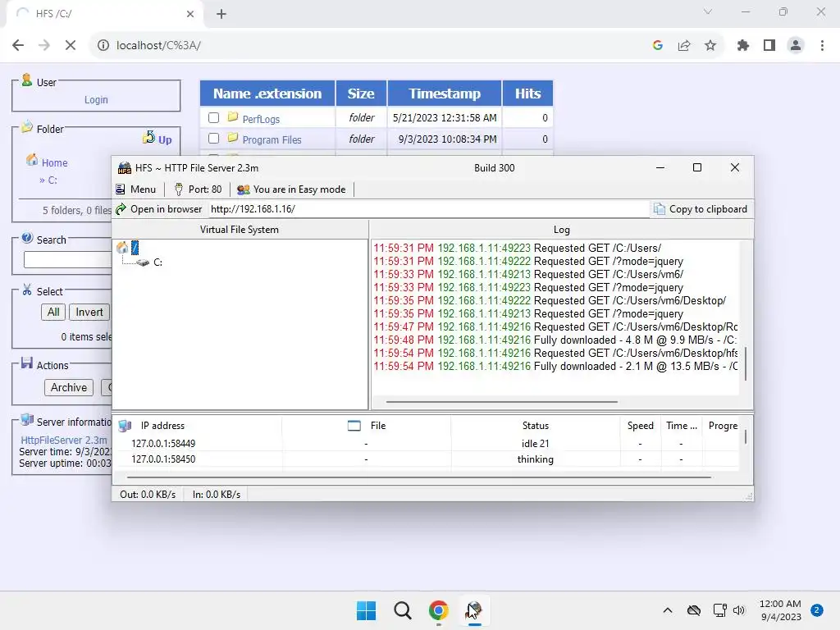Open the HttpFileServer 2.3m link

(x=64, y=440)
